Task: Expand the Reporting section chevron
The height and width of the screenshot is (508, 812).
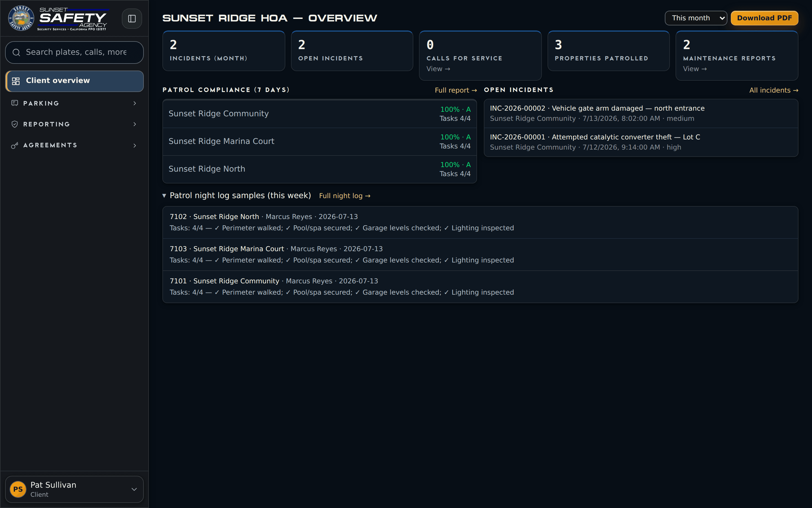Action: [135, 124]
